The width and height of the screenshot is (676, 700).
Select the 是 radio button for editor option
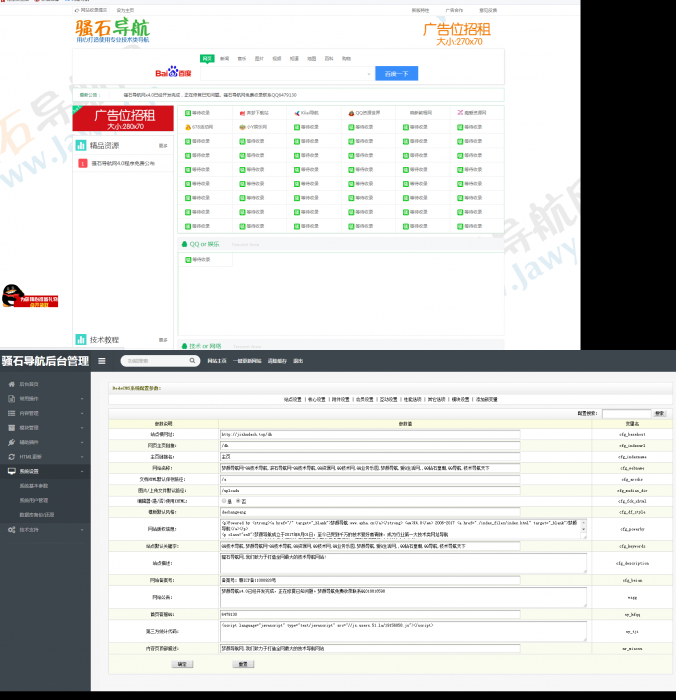pos(225,501)
